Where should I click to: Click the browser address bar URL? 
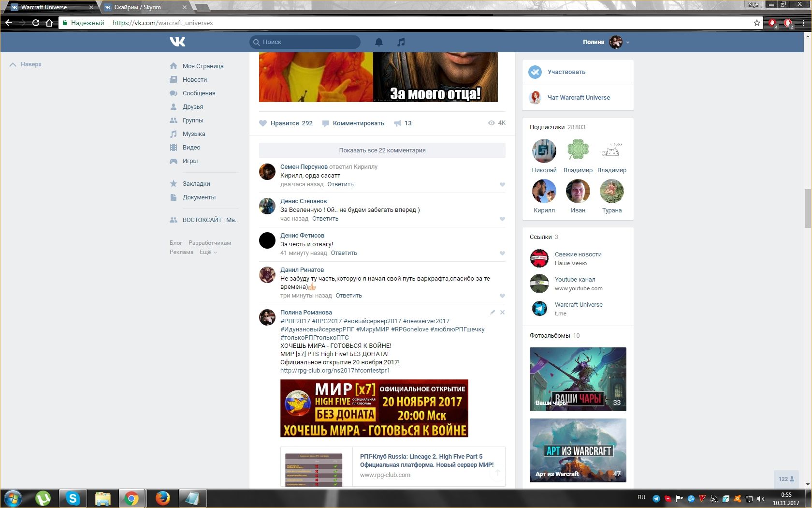point(162,23)
